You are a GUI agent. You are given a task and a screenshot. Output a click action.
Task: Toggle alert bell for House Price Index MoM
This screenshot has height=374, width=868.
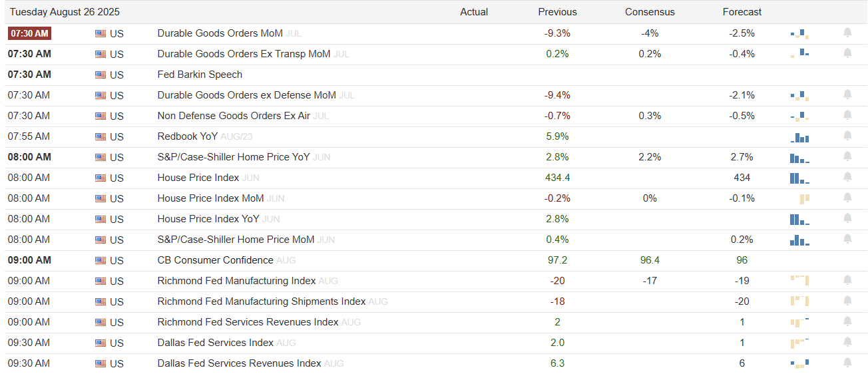(847, 198)
